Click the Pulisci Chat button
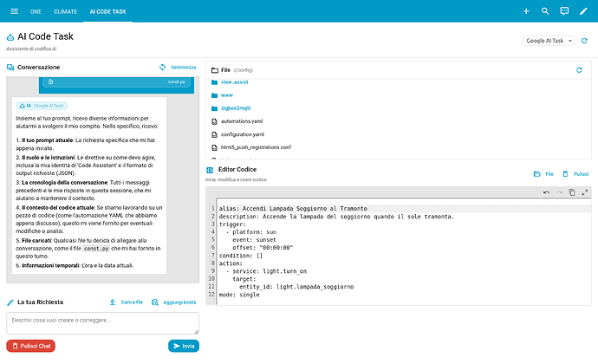Image resolution: width=598 pixels, height=364 pixels. [31, 346]
